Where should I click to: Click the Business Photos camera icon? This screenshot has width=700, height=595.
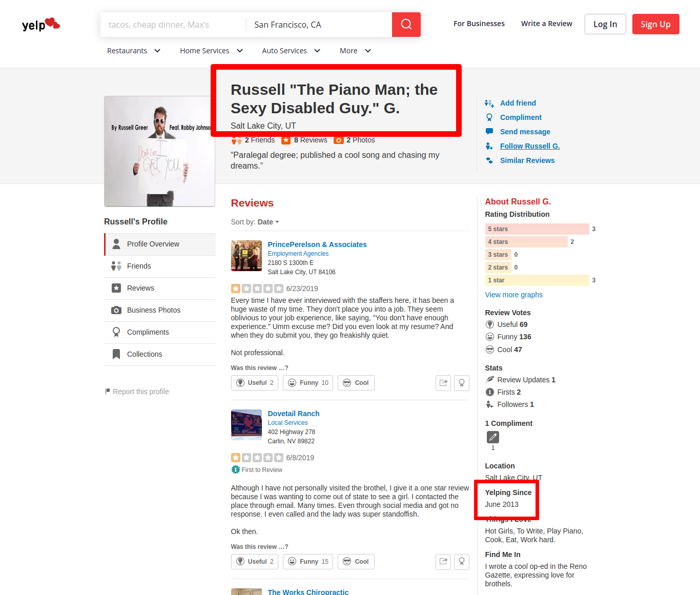[x=116, y=310]
